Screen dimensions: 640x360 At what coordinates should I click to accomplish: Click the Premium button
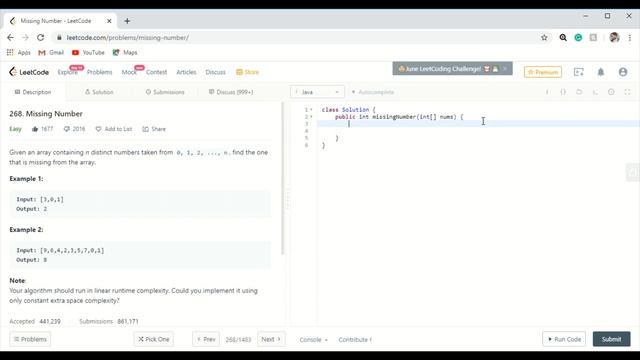tap(543, 72)
